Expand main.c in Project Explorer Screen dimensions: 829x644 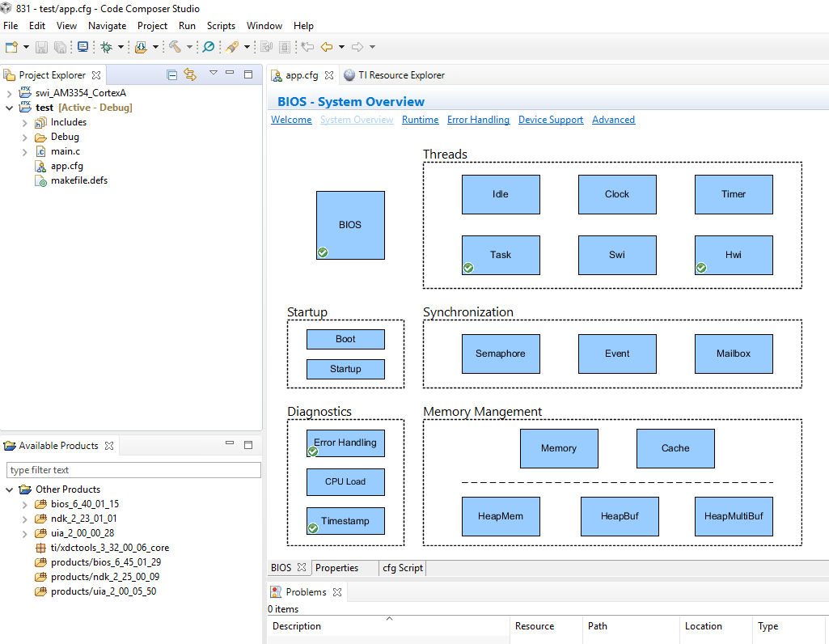[x=25, y=152]
